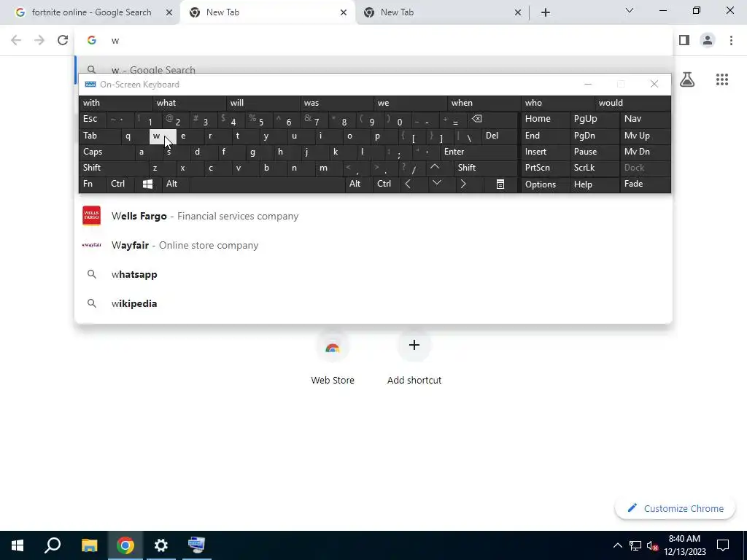
Task: Toggle the right Ctrl key
Action: 387,184
